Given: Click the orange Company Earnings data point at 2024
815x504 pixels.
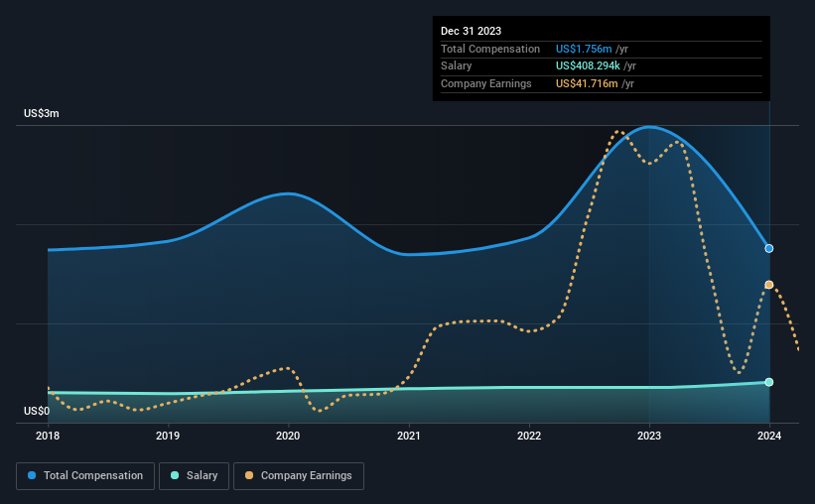Looking at the screenshot, I should [x=769, y=285].
